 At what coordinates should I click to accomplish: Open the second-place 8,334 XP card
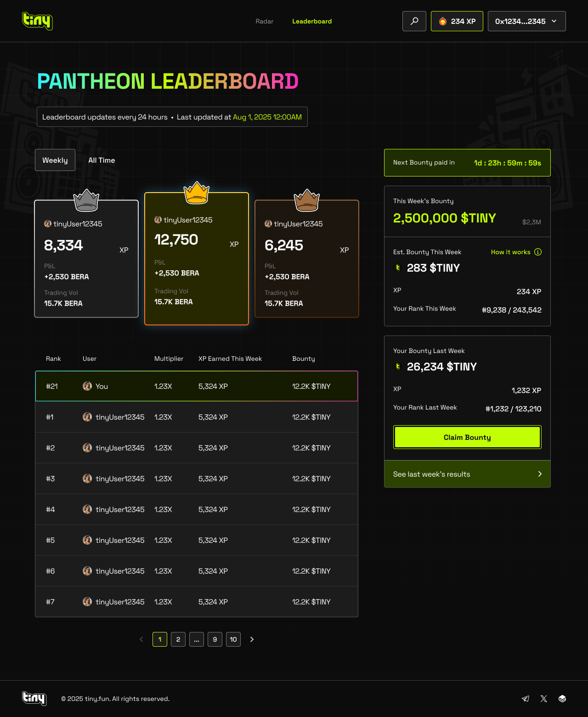pos(86,259)
